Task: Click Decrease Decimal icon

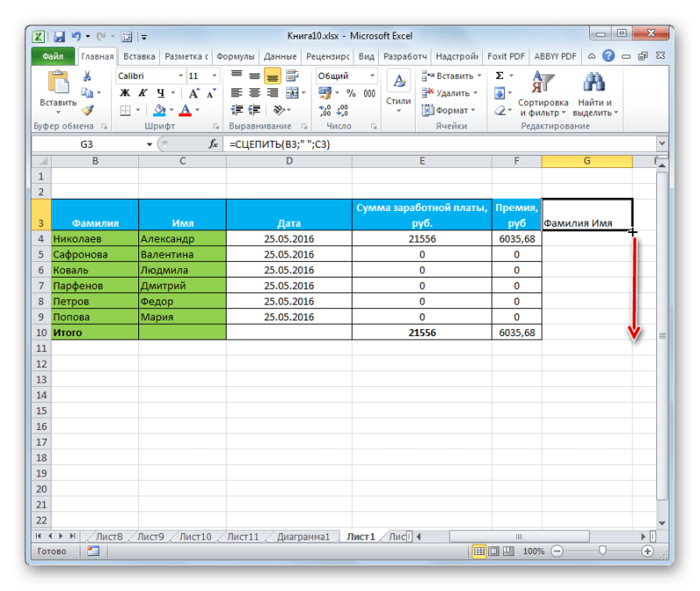Action: (342, 110)
